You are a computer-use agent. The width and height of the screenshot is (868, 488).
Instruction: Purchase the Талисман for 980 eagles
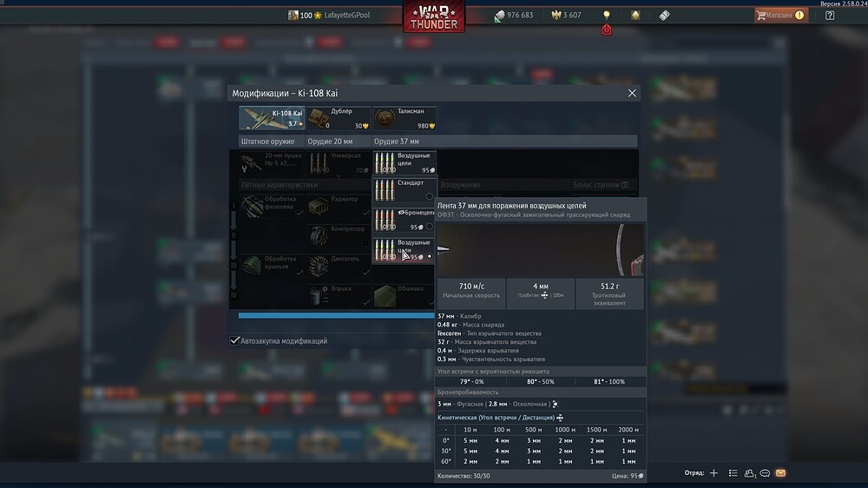pyautogui.click(x=404, y=118)
